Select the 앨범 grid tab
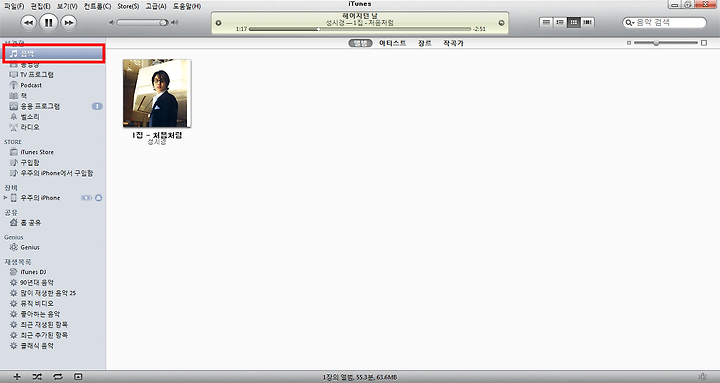 [x=360, y=43]
